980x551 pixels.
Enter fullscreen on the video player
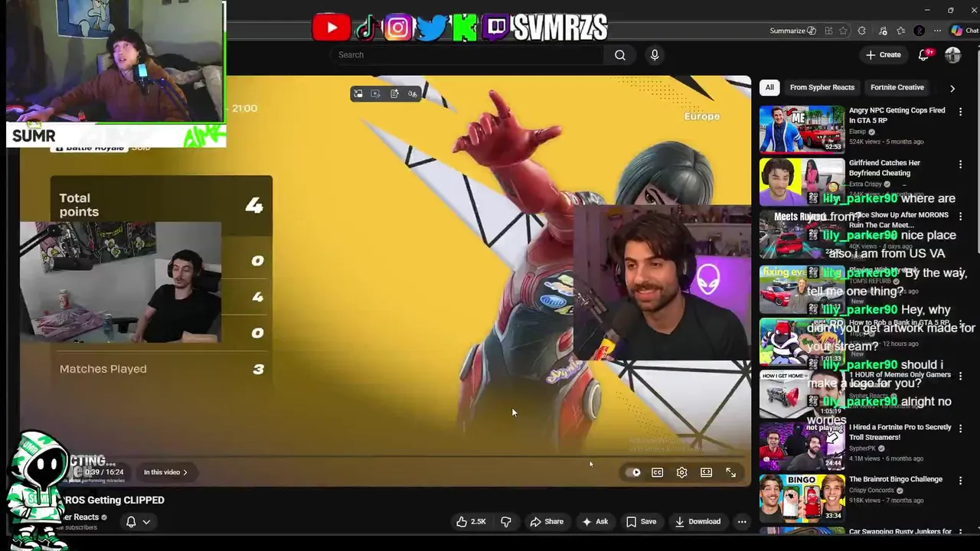[731, 472]
